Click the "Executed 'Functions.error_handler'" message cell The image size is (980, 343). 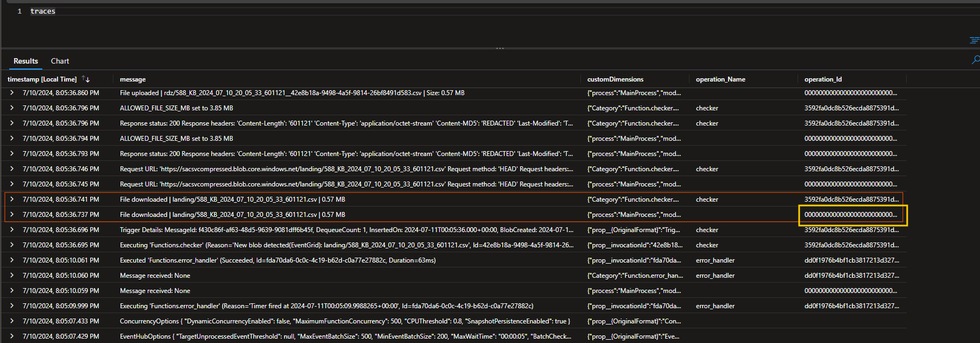[278, 260]
